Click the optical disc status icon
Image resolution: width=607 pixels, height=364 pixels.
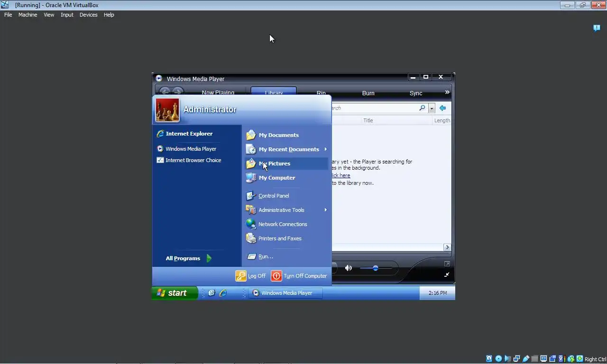tap(498, 359)
